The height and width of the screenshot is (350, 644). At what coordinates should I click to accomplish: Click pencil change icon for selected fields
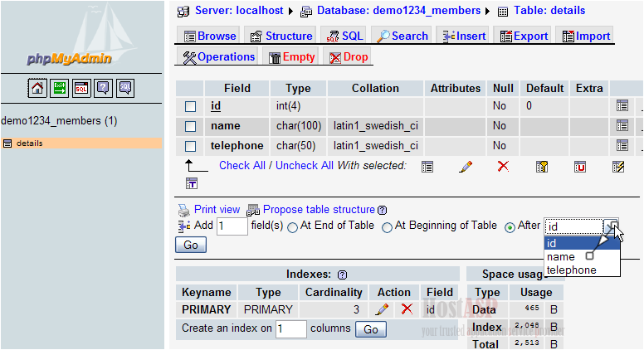pos(466,166)
